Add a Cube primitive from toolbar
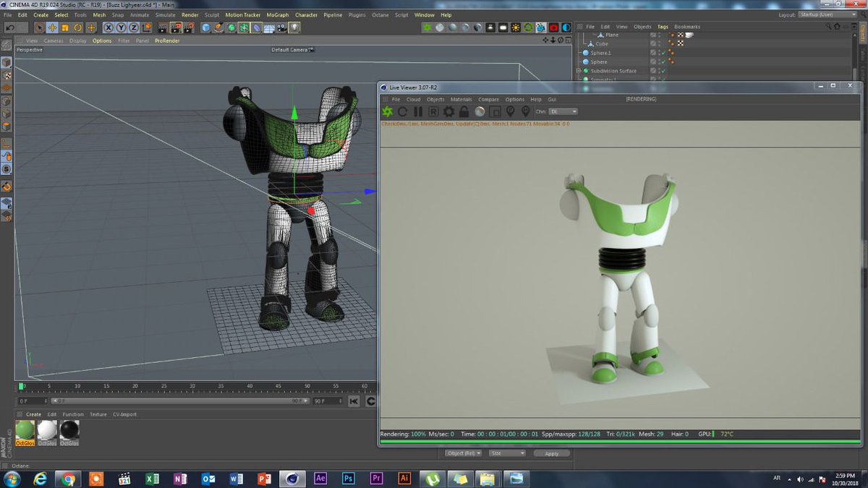Viewport: 868px width, 488px height. [x=206, y=27]
